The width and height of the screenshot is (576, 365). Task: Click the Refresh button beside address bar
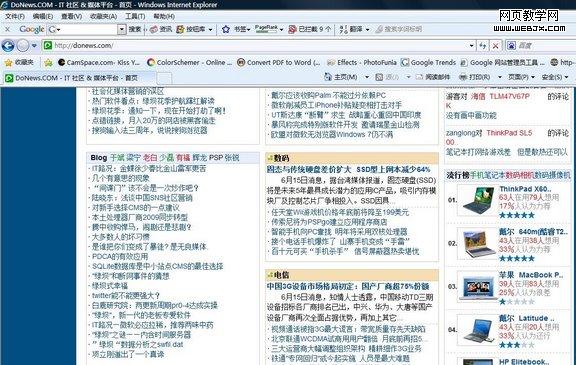483,46
